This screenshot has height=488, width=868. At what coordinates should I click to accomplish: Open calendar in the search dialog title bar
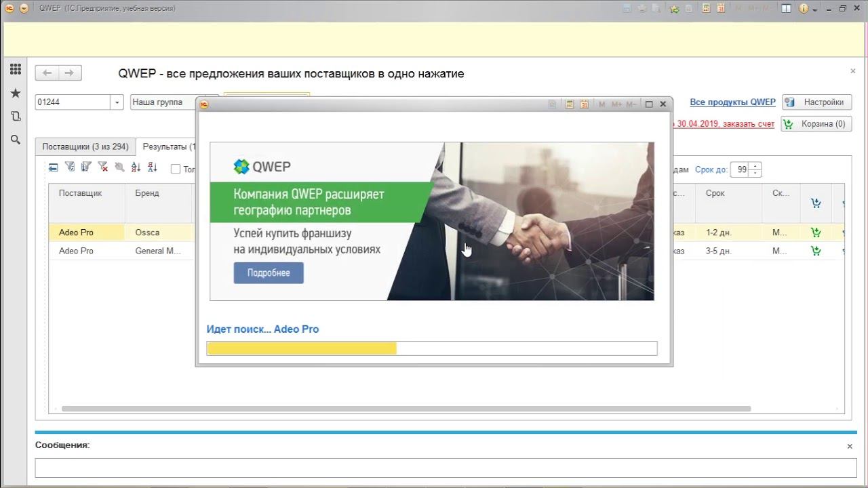(x=584, y=104)
